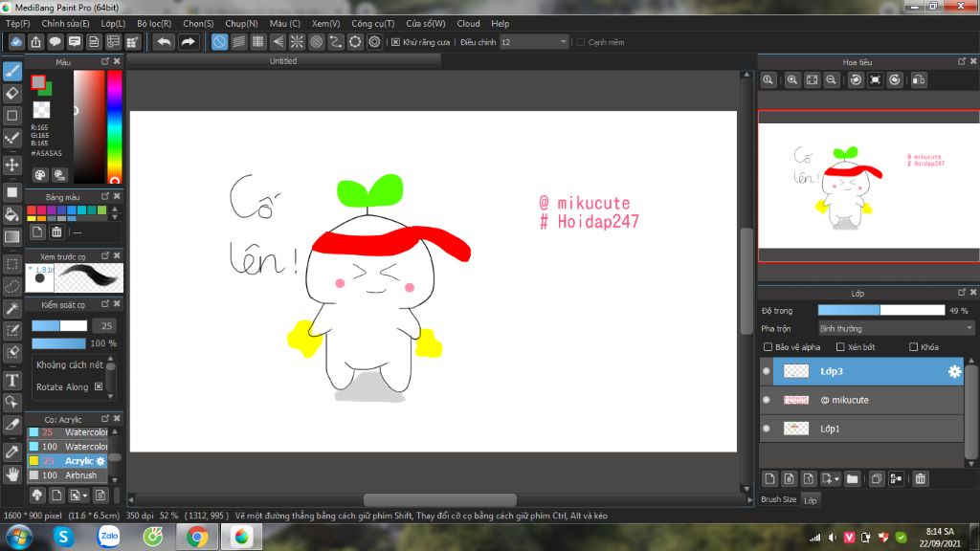Select the Bucket fill tool

[x=11, y=214]
